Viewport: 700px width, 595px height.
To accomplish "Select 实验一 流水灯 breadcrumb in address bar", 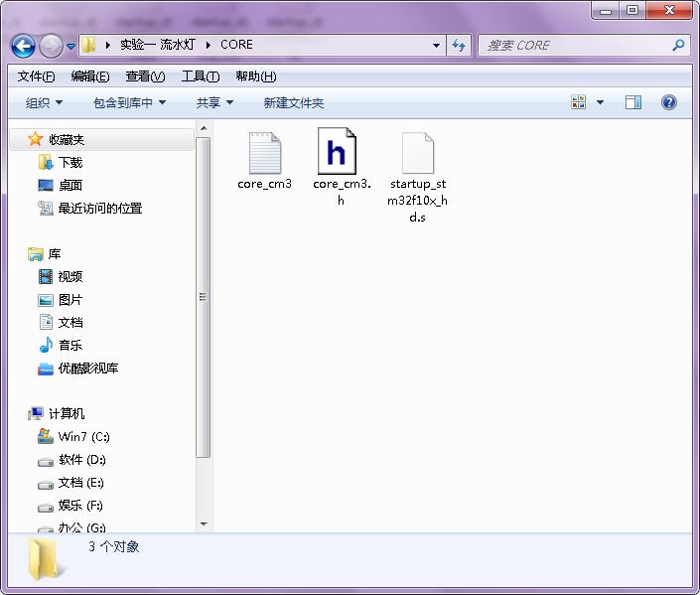I will pyautogui.click(x=158, y=45).
